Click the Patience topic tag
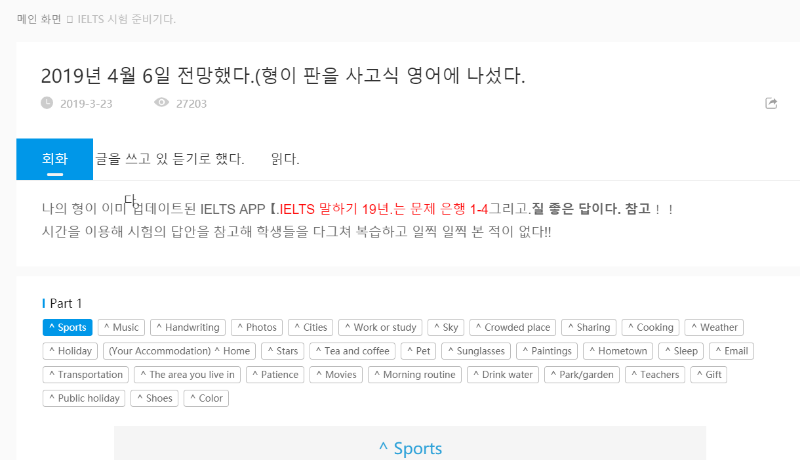This screenshot has height=460, width=800. click(275, 374)
